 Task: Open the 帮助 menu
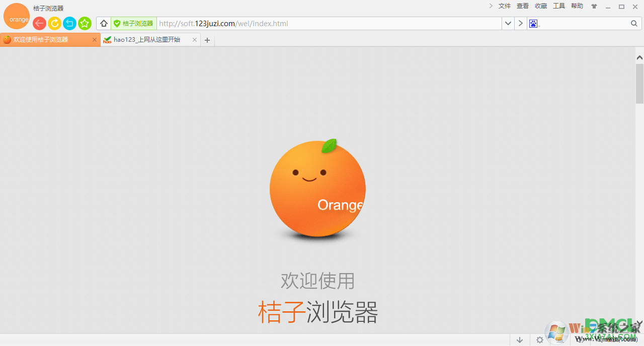coord(577,6)
